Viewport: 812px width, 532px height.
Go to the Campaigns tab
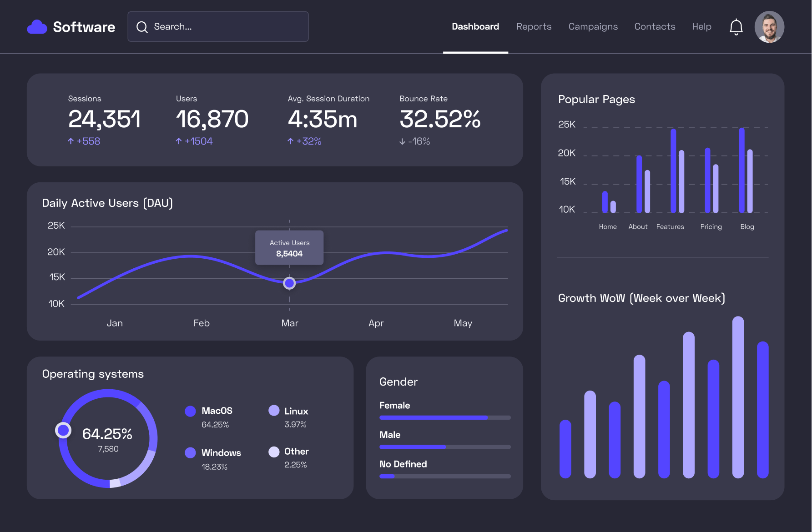[593, 27]
